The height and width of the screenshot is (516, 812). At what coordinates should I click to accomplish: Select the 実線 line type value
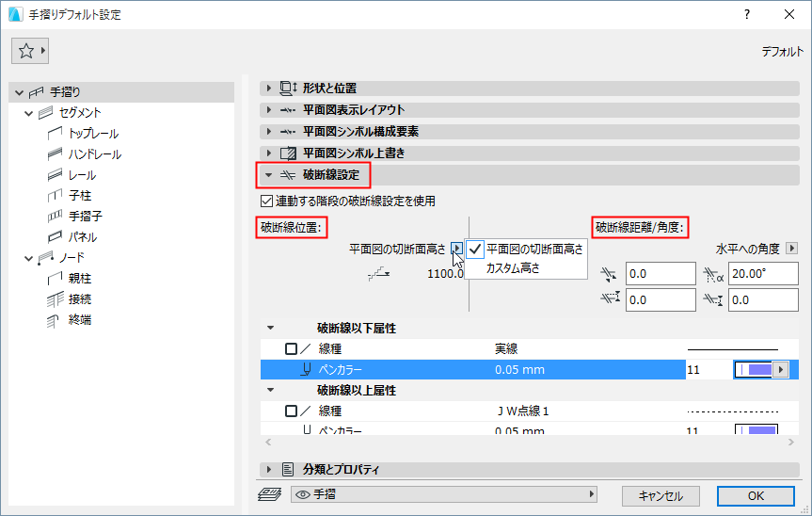[506, 348]
